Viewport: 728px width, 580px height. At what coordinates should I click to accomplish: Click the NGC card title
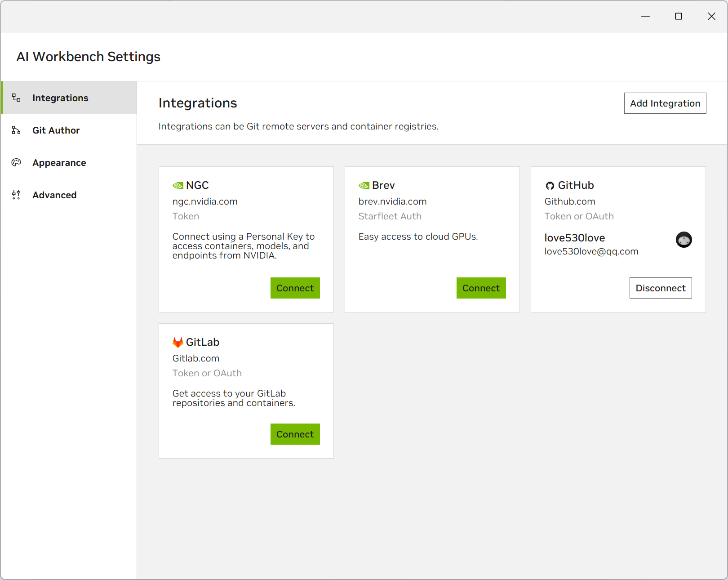point(197,185)
